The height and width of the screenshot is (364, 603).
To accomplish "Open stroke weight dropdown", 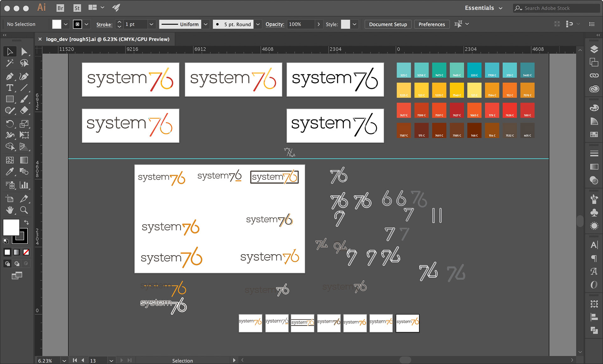I will coord(151,24).
